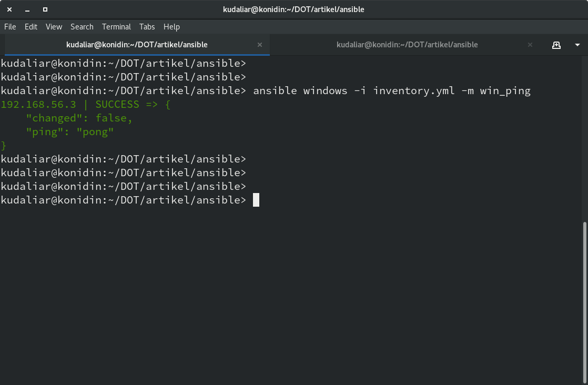Image resolution: width=588 pixels, height=385 pixels.
Task: Click the new tab icon
Action: point(556,45)
